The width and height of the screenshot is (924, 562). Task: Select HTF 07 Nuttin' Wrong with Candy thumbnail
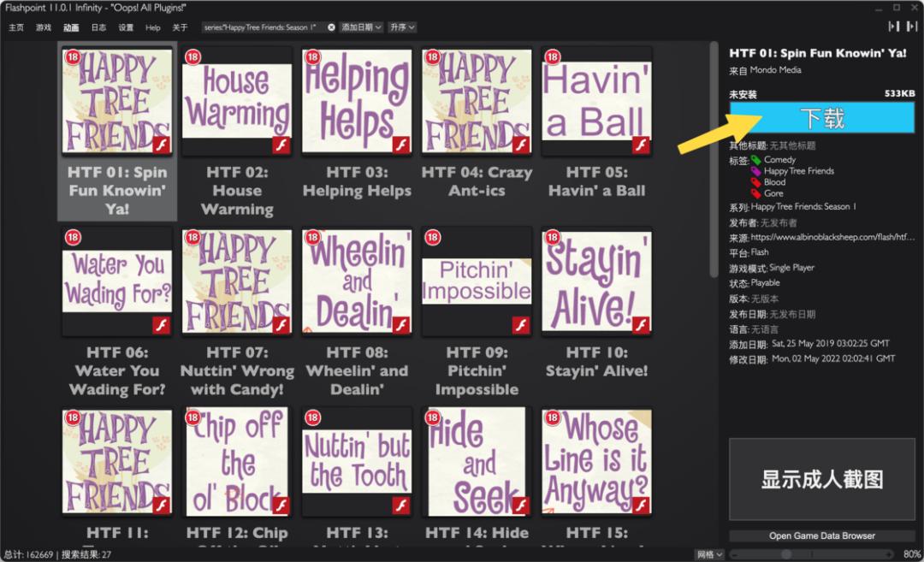[x=237, y=281]
